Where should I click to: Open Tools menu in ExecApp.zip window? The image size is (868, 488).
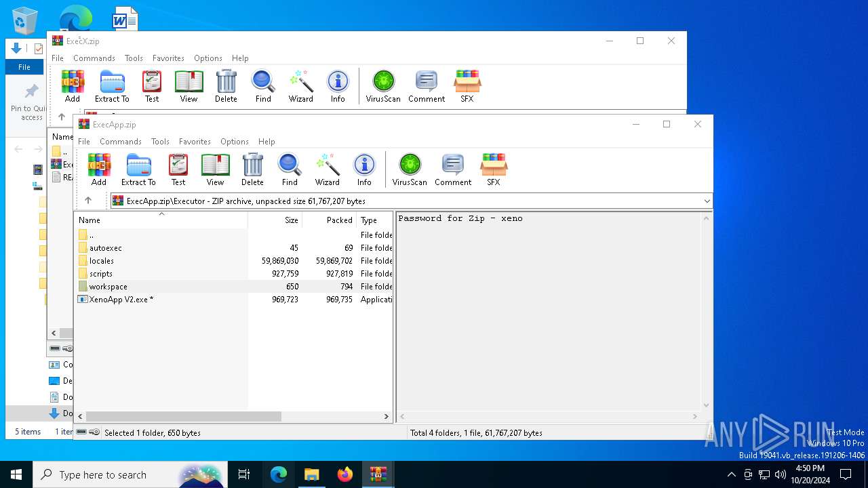tap(160, 141)
